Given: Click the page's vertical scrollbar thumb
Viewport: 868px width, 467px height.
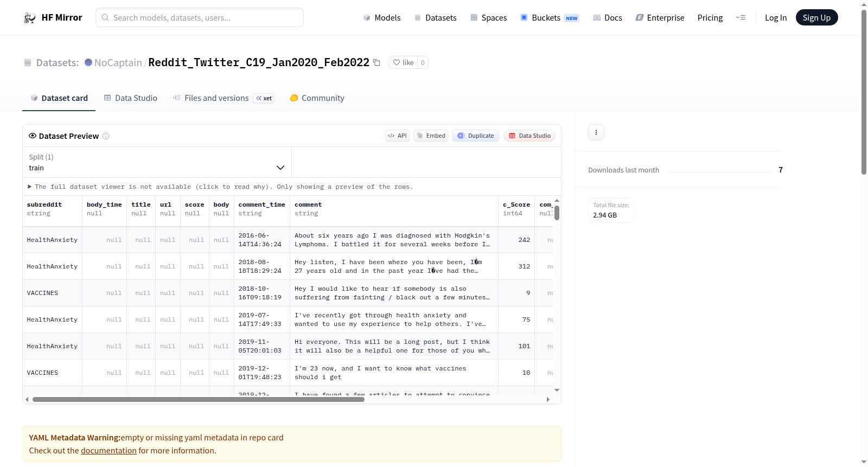Looking at the screenshot, I should click(x=864, y=92).
